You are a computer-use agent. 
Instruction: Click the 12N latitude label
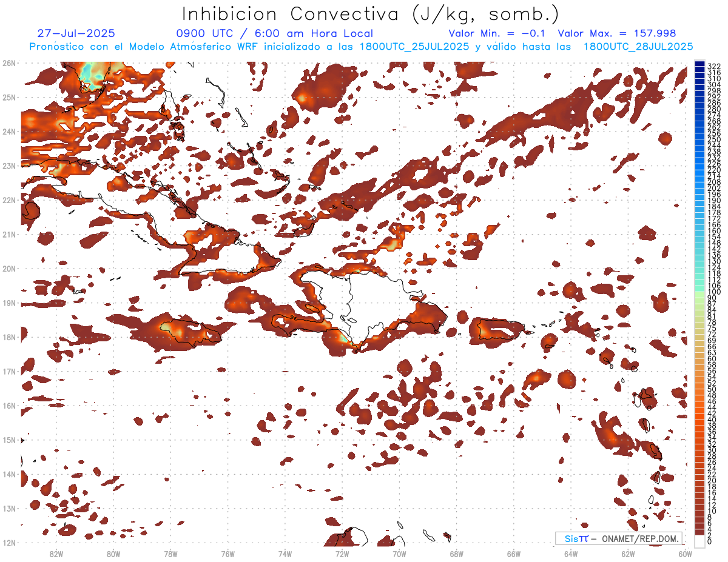[9, 543]
